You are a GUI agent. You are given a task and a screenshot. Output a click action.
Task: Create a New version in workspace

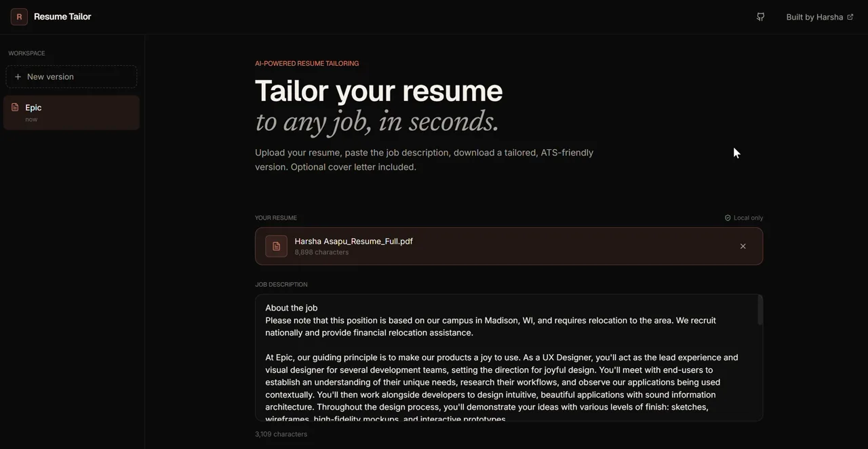[71, 77]
